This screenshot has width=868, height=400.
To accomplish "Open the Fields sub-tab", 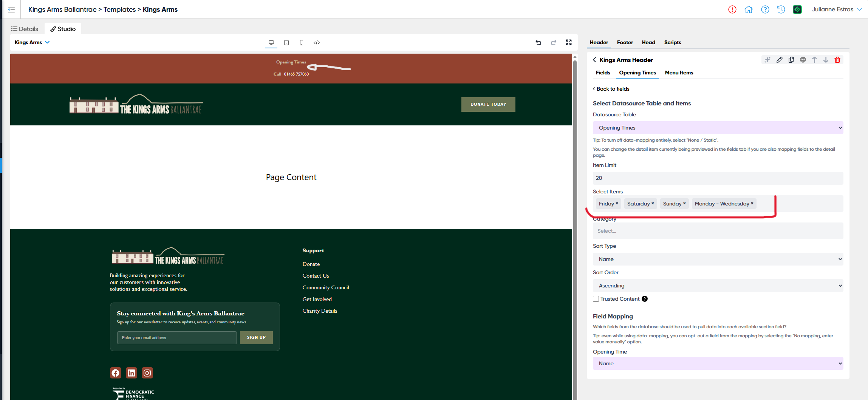I will (x=603, y=73).
